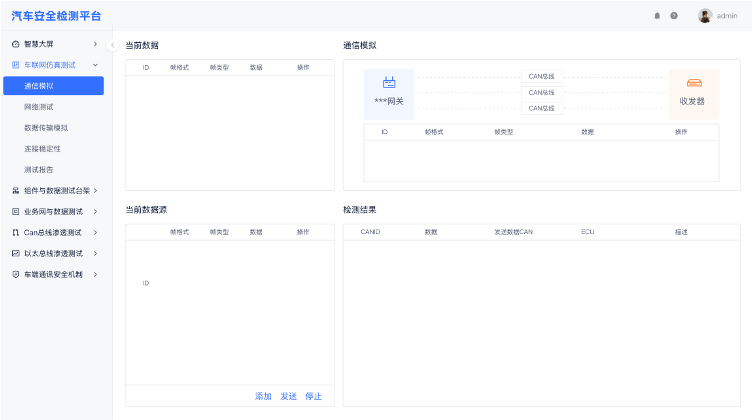Click the help question mark icon
752x420 pixels.
point(674,16)
